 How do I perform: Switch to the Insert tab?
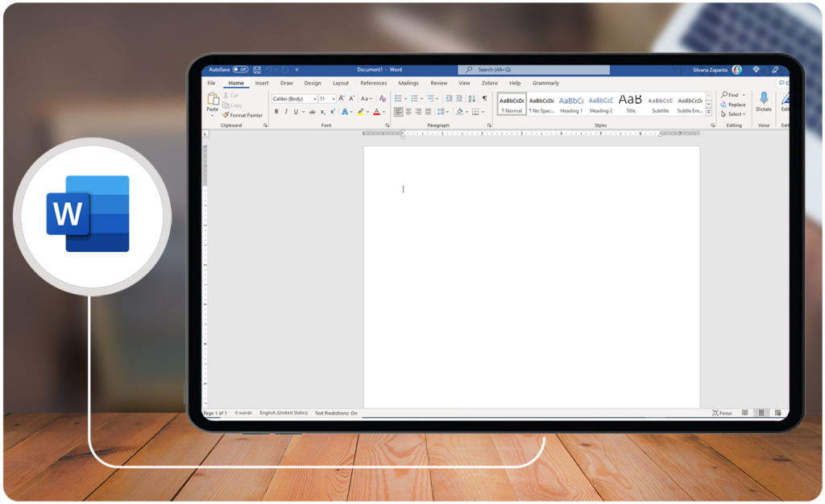262,83
